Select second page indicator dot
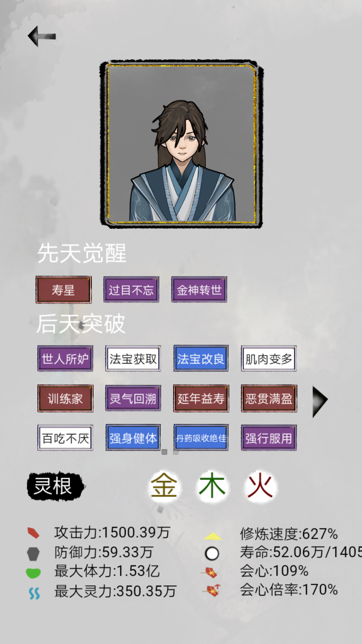The image size is (362, 644). point(176,452)
